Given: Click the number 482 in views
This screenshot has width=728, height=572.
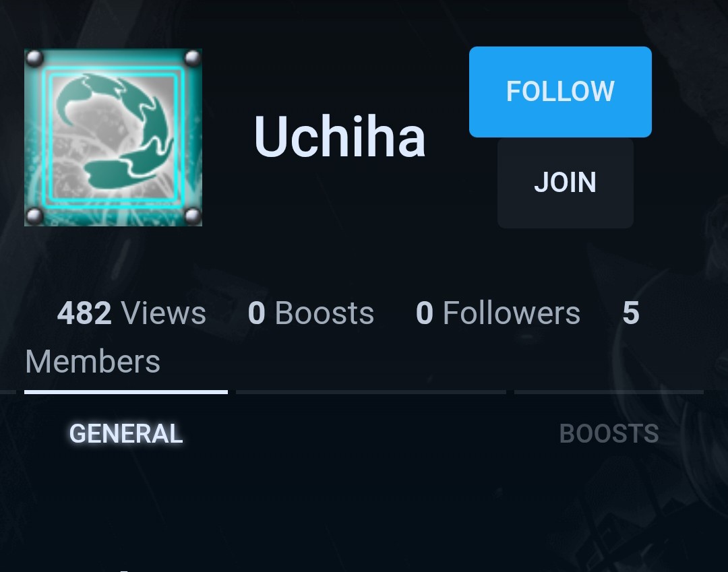Looking at the screenshot, I should [x=84, y=313].
